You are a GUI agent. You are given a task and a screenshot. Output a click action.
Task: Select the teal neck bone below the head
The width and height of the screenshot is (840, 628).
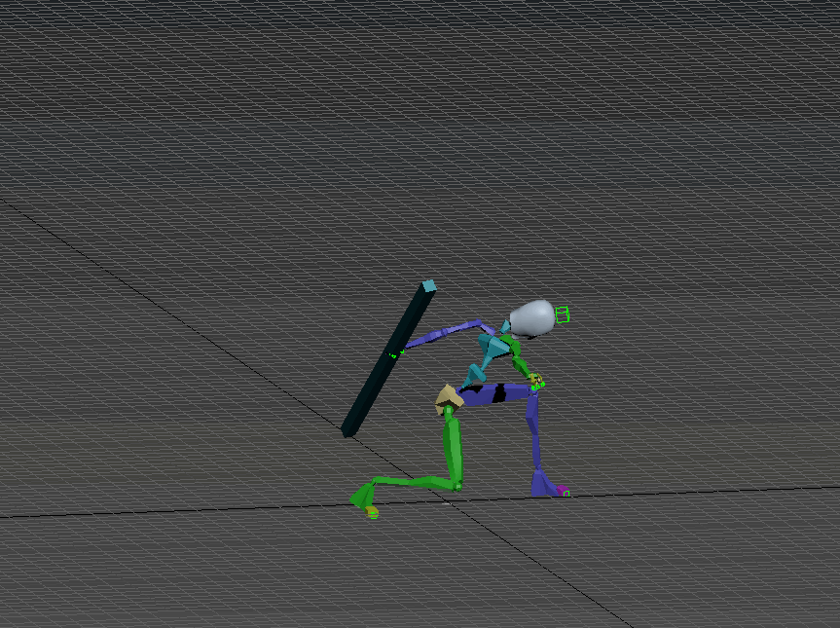coord(505,327)
